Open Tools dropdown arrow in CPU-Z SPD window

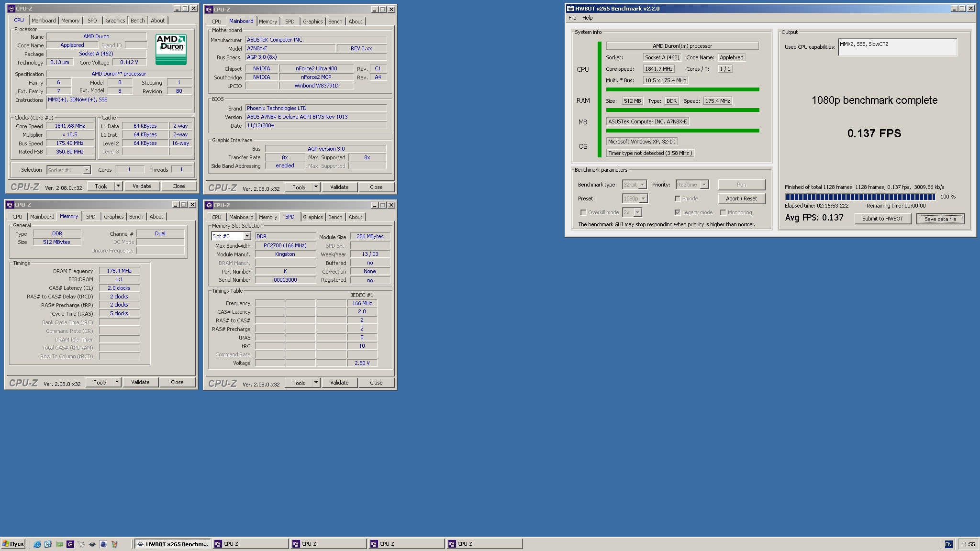click(x=316, y=383)
